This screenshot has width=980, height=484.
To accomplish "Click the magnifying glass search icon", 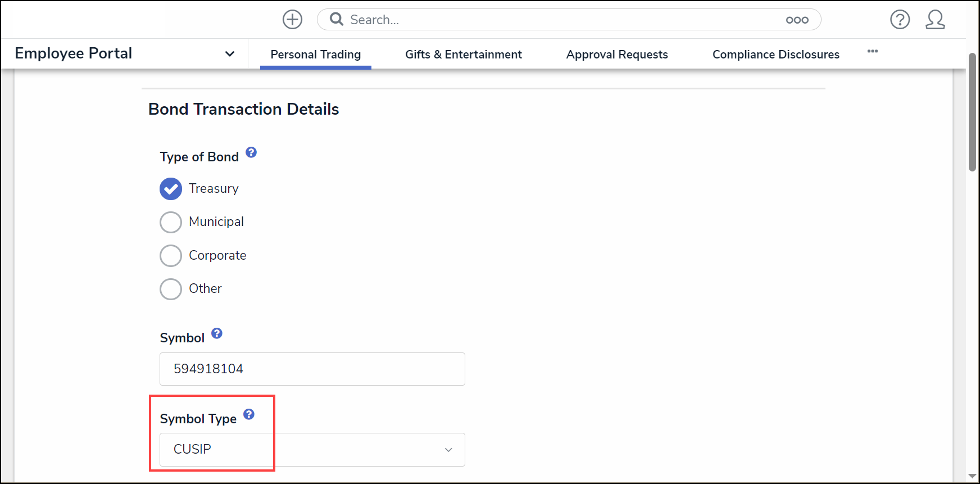I will [x=337, y=20].
